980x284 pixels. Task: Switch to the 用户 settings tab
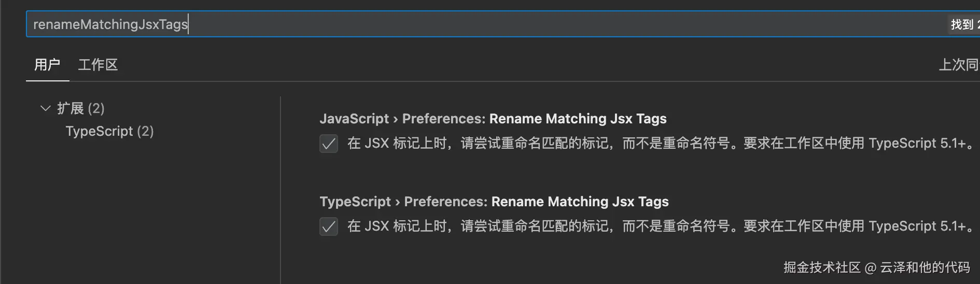(47, 65)
